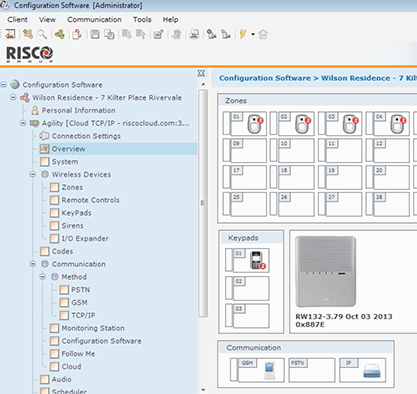The width and height of the screenshot is (417, 394).
Task: Collapse the Configuration Software root node
Action: 4,85
